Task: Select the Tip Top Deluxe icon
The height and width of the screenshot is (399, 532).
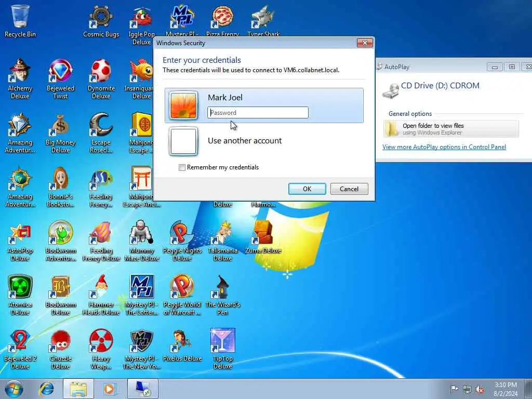Action: 222,349
